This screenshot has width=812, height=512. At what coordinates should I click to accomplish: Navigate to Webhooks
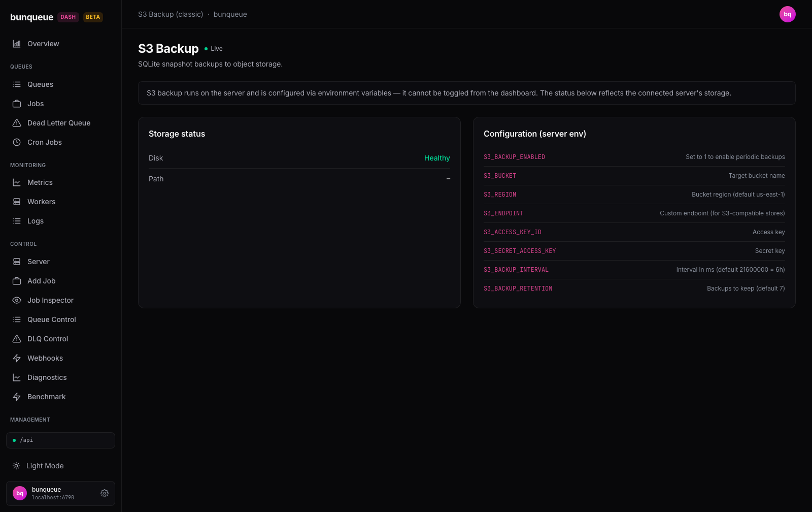pyautogui.click(x=60, y=358)
